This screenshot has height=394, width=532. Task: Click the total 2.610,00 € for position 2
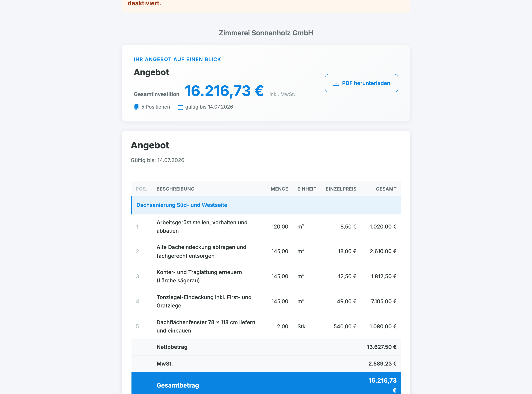tap(383, 251)
